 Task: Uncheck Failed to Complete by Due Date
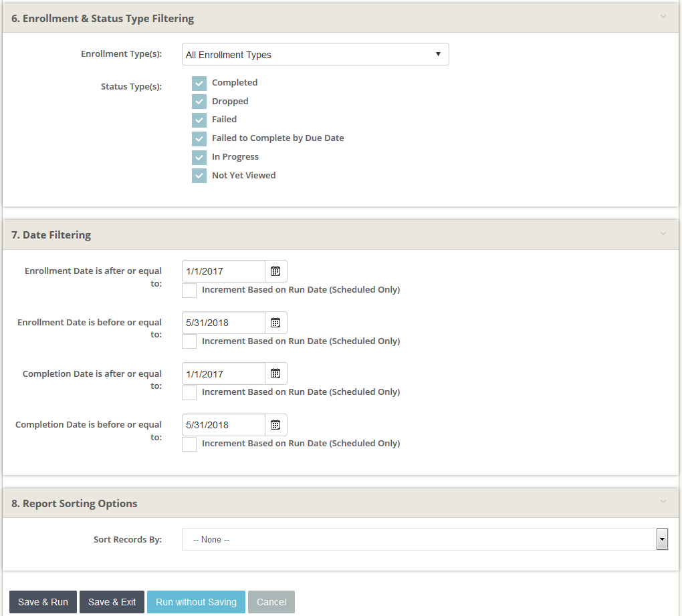click(199, 138)
